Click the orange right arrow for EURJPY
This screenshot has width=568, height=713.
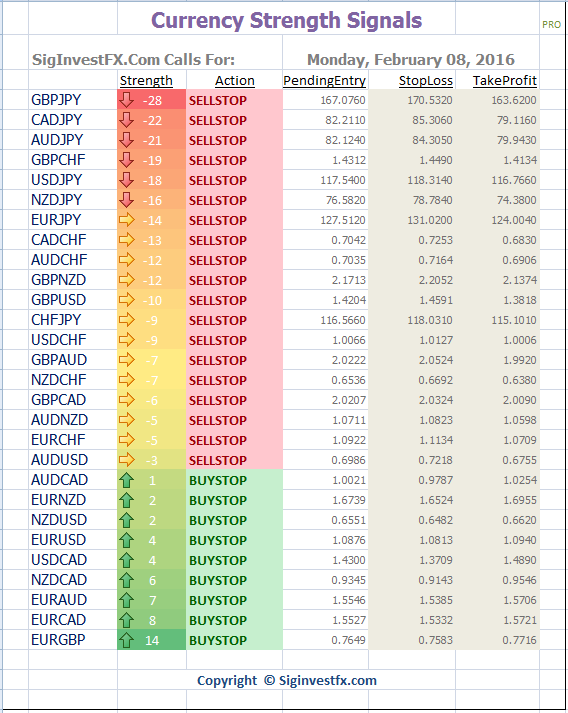pos(127,220)
